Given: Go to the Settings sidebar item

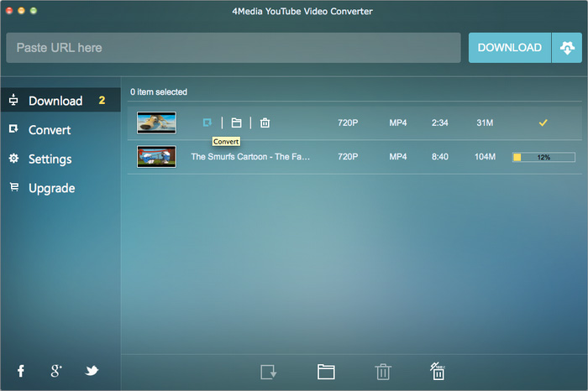Looking at the screenshot, I should click(50, 159).
